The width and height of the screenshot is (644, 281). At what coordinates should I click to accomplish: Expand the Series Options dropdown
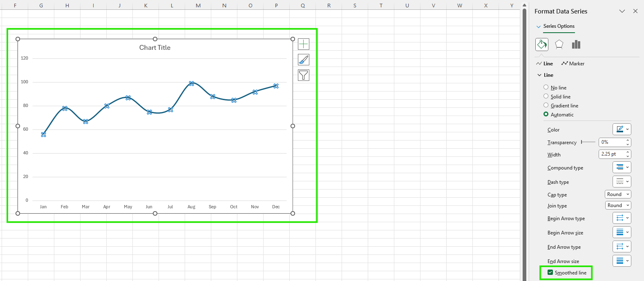click(539, 27)
